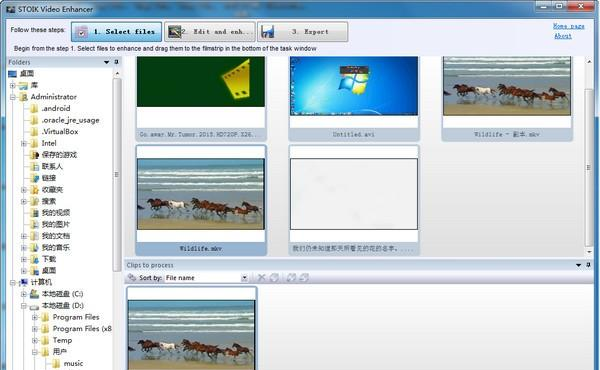Open the Folders panel dropdown arrow

pyautogui.click(x=106, y=62)
